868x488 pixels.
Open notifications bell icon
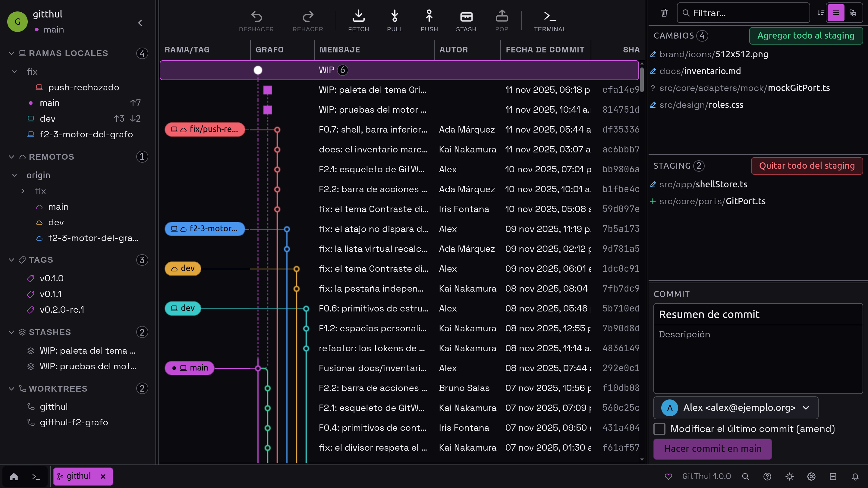[855, 477]
